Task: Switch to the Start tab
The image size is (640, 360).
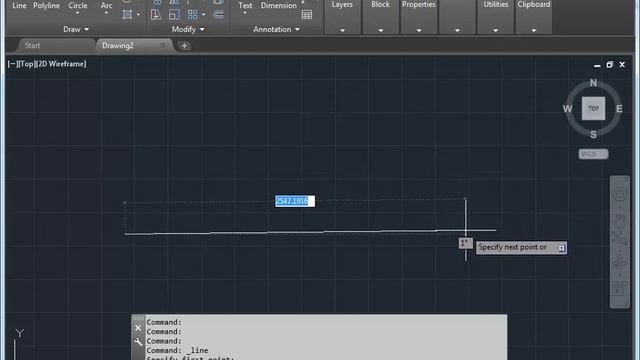Action: [32, 45]
